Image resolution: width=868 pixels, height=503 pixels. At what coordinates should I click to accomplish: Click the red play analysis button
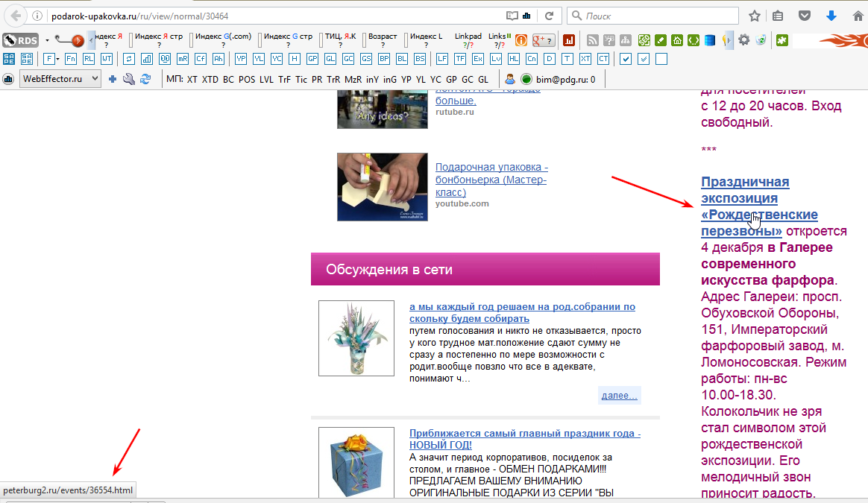78,40
